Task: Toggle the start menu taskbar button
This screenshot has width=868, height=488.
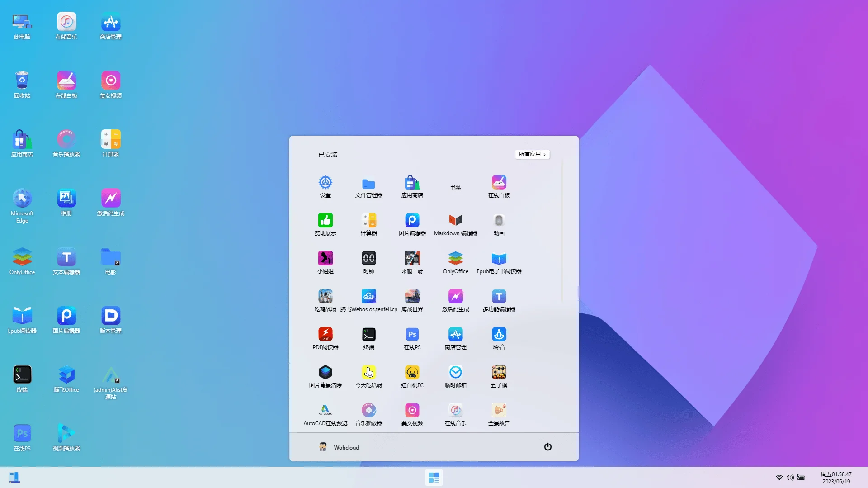Action: (x=434, y=478)
